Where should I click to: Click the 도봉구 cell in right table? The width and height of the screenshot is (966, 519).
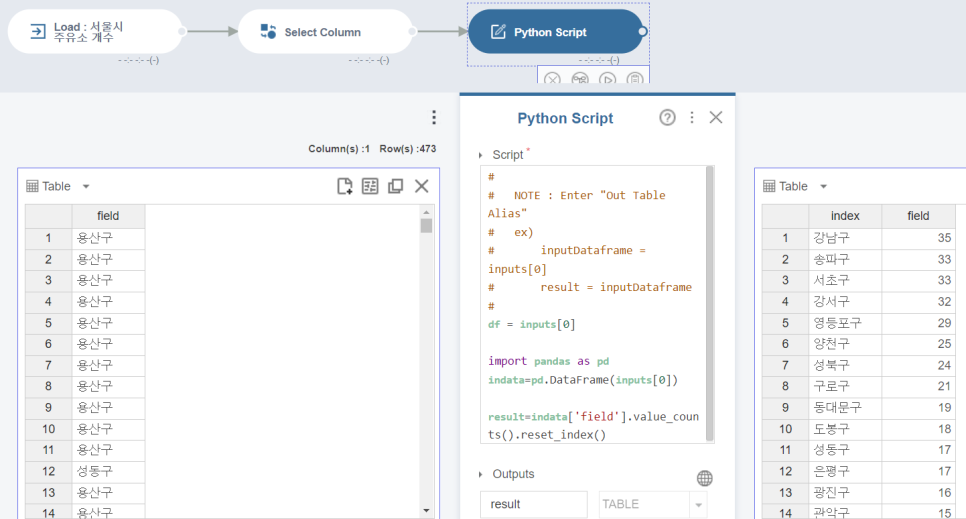click(x=845, y=429)
